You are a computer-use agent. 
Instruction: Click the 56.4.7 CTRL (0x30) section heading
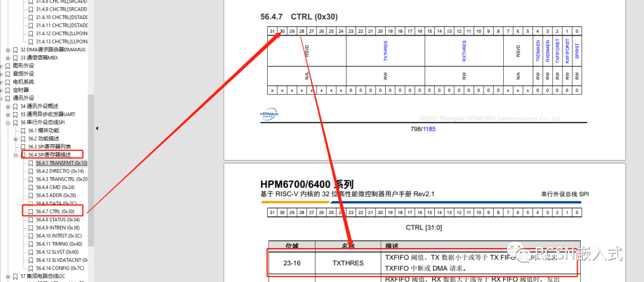click(299, 17)
